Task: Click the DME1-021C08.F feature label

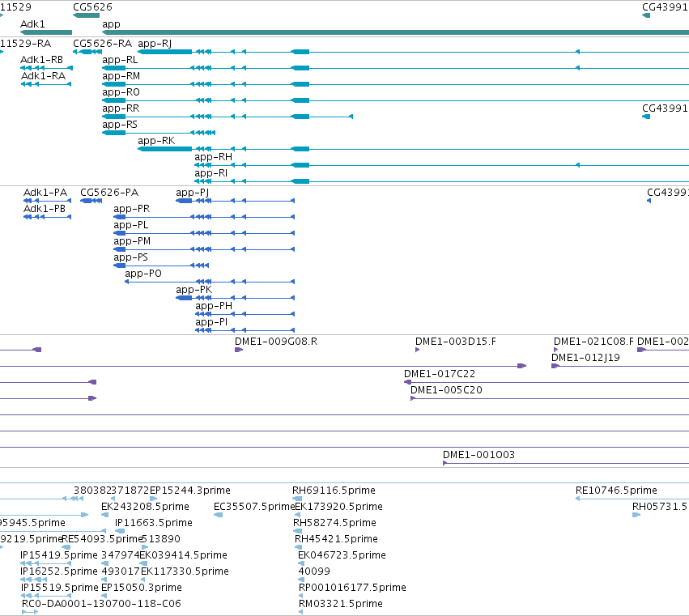Action: [x=593, y=342]
